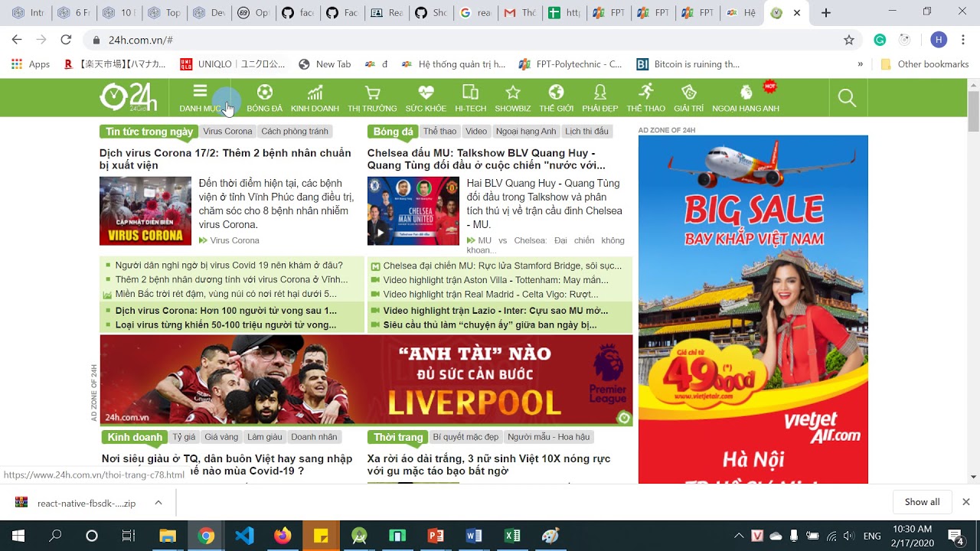
Task: Open Visual Studio Code from the taskbar
Action: (x=244, y=536)
